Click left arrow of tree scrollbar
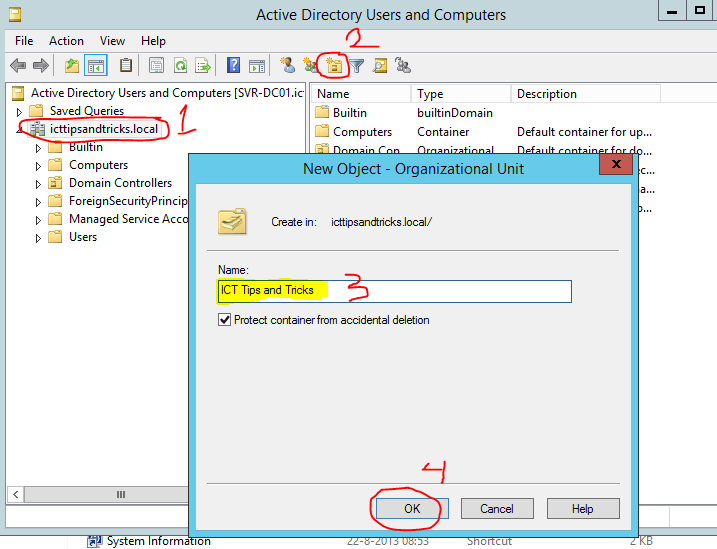The width and height of the screenshot is (717, 549). click(16, 494)
